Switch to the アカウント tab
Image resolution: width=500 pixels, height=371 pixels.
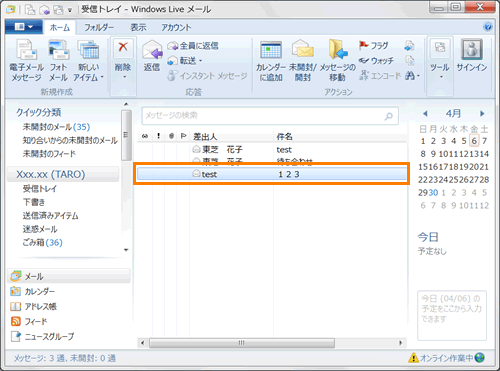pos(176,27)
